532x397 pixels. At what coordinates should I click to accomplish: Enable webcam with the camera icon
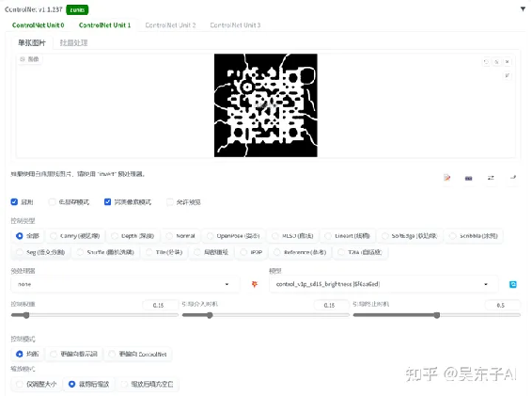pos(468,178)
